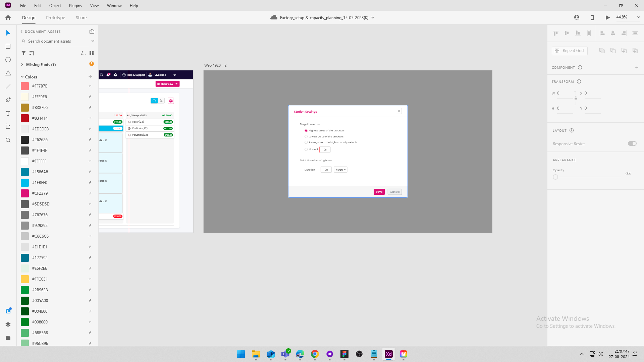Switch asset list to grid view
The width and height of the screenshot is (644, 362).
[x=92, y=53]
